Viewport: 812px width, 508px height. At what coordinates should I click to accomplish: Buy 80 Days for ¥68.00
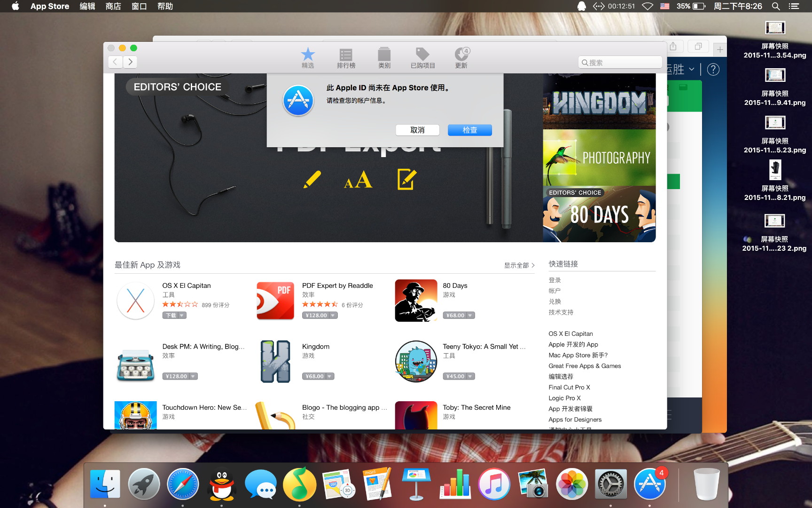(x=455, y=316)
